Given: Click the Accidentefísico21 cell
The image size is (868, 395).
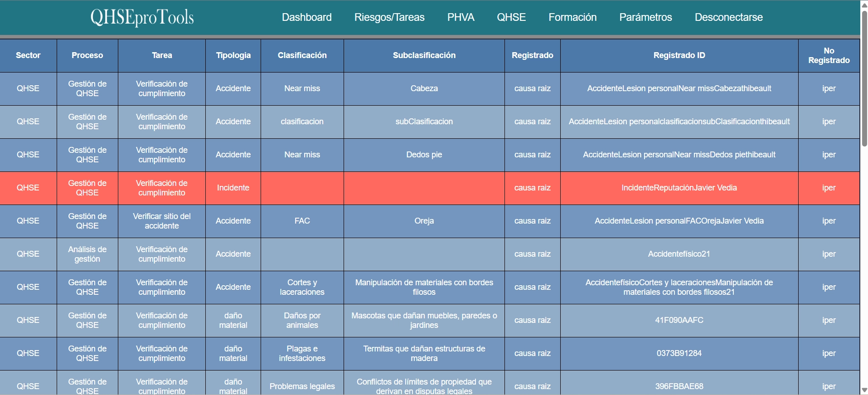Looking at the screenshot, I should pos(679,254).
